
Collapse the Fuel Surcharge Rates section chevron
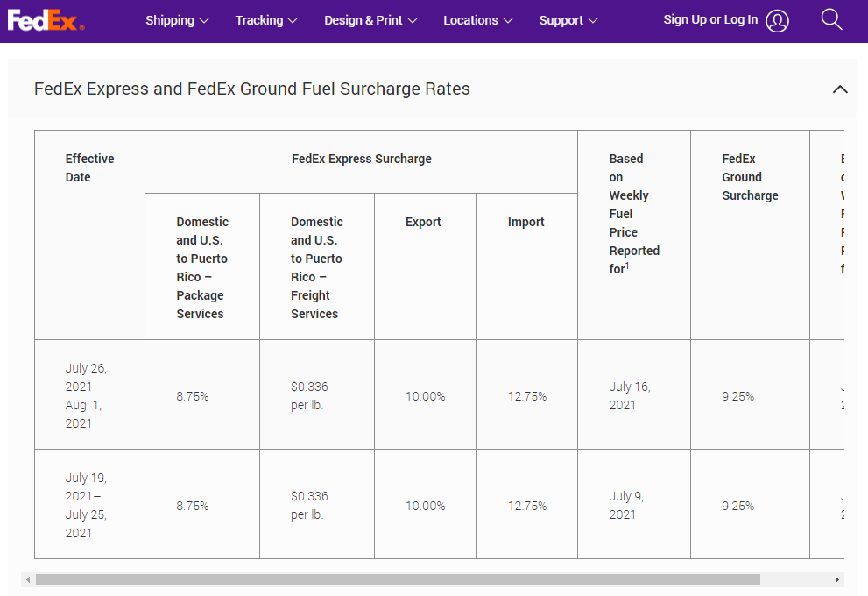[840, 89]
